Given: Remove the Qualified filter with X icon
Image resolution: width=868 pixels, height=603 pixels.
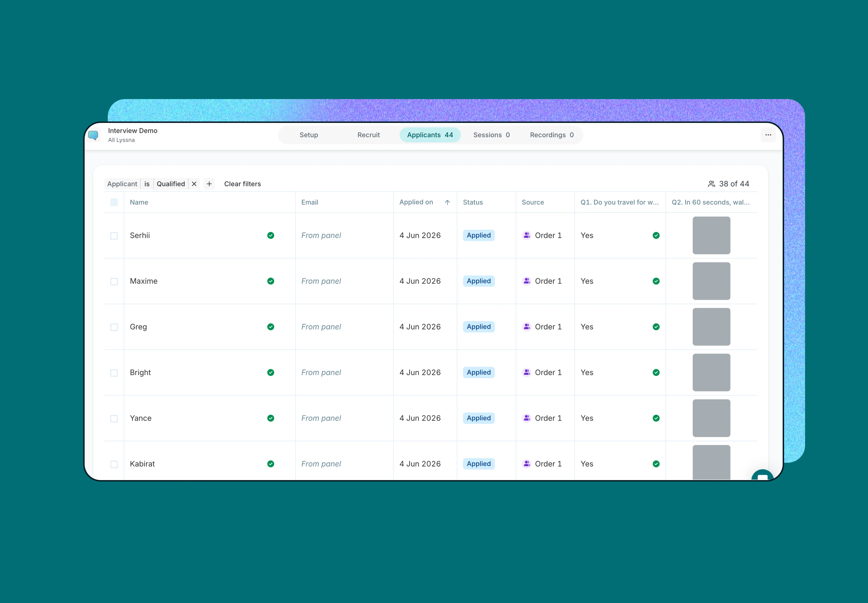Looking at the screenshot, I should tap(194, 184).
